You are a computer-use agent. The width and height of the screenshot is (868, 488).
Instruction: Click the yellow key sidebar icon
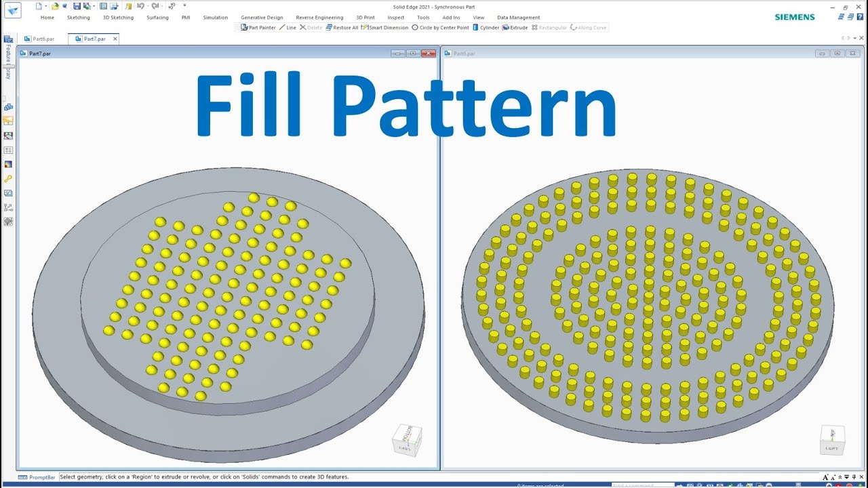(x=8, y=178)
